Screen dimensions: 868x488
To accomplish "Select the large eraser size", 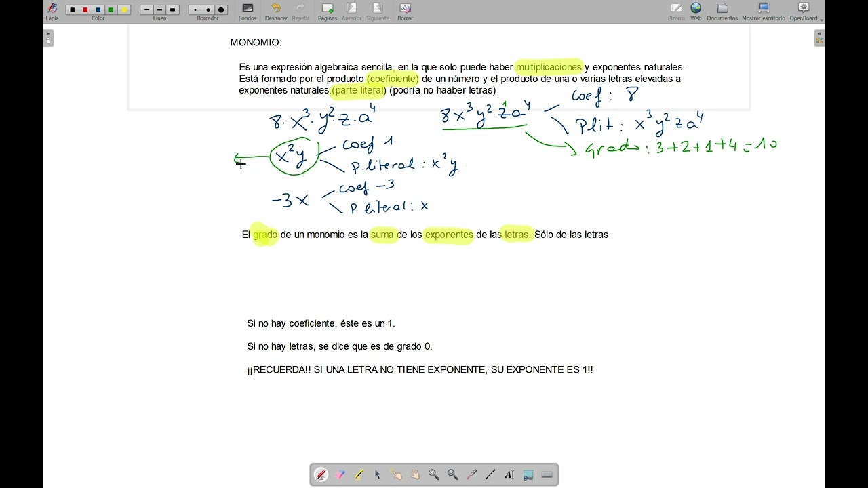I will pyautogui.click(x=221, y=10).
